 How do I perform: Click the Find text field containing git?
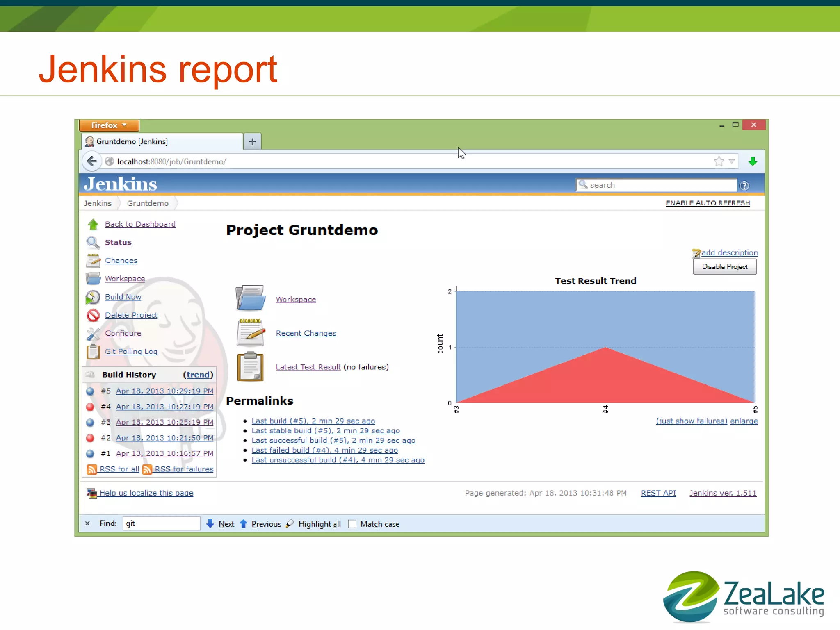click(161, 523)
